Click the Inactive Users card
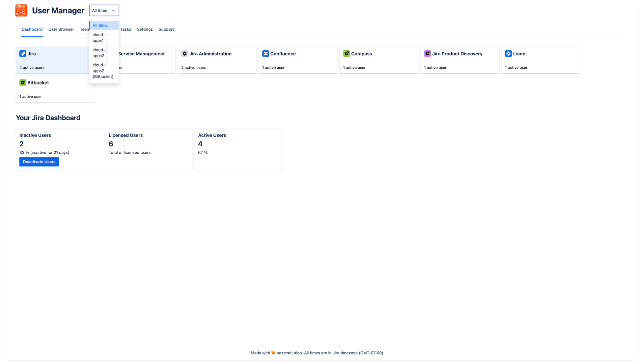Image resolution: width=642 pixels, height=364 pixels. (59, 149)
